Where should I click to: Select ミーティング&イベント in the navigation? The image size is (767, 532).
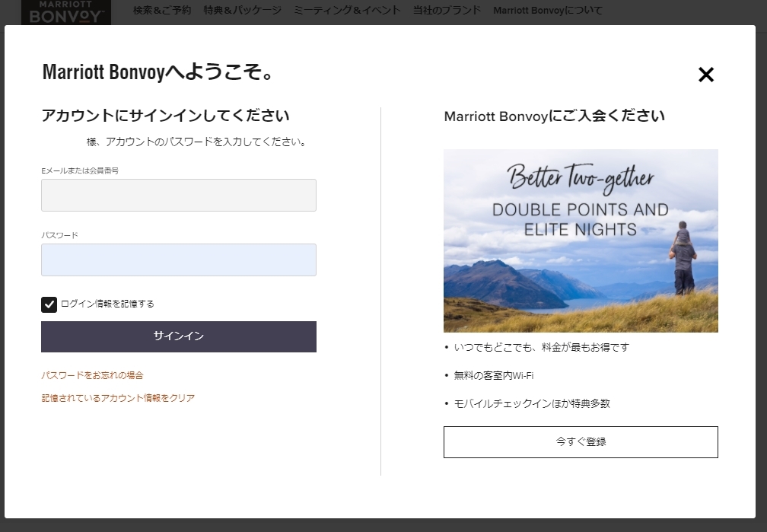347,11
